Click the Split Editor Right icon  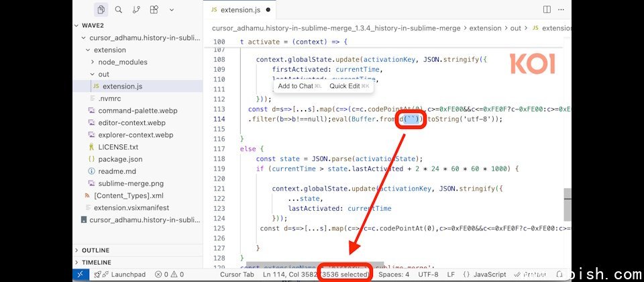547,9
